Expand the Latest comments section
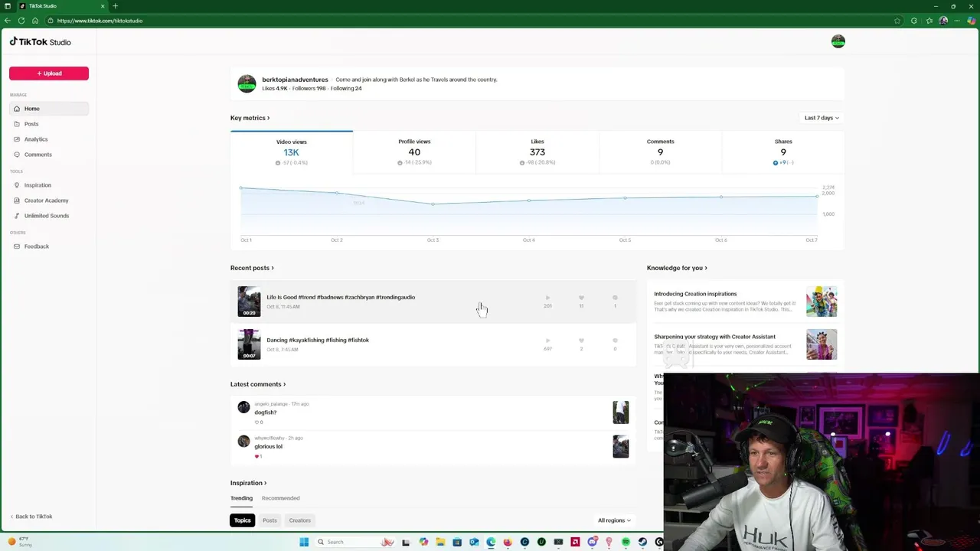This screenshot has height=551, width=980. (258, 384)
